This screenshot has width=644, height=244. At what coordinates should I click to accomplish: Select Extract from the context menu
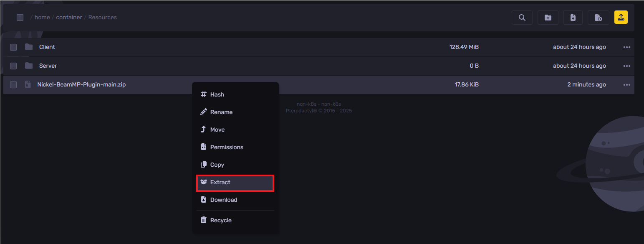(x=220, y=182)
